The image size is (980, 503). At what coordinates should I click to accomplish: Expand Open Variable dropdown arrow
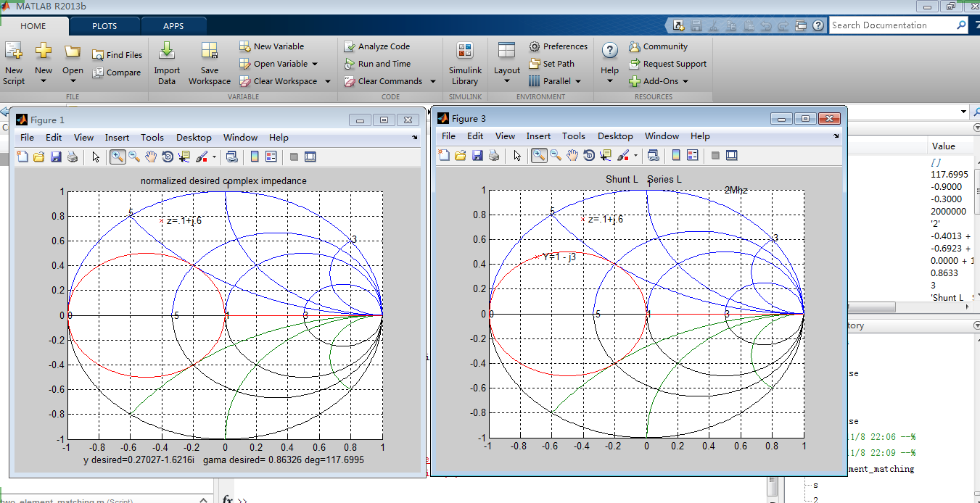315,64
